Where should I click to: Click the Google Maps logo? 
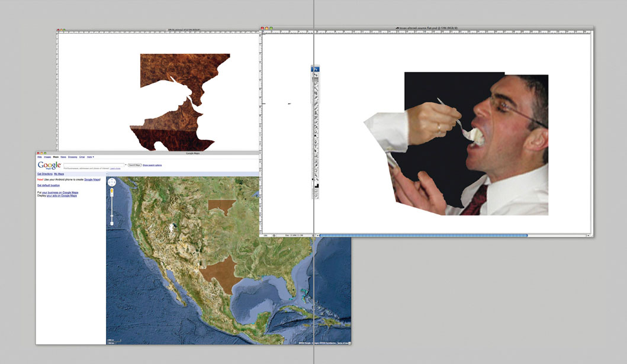[x=49, y=166]
